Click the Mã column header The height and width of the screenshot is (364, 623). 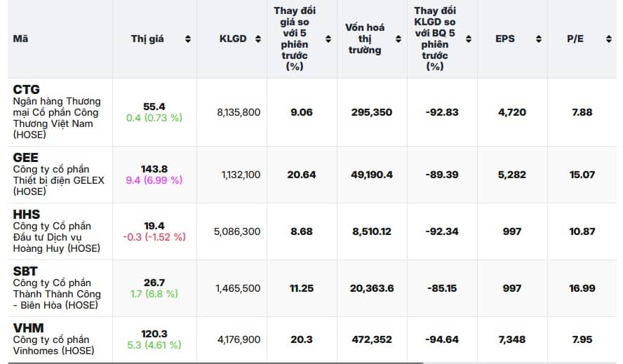point(20,39)
